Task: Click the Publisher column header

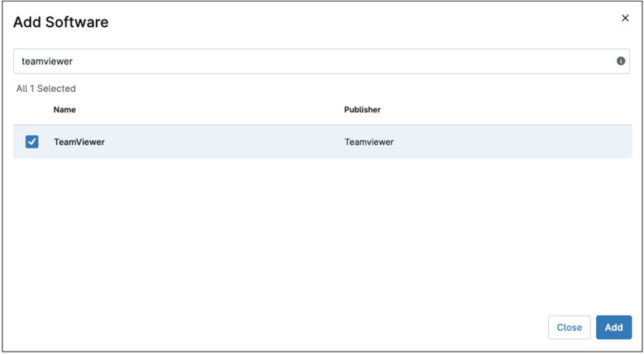Action: (363, 110)
